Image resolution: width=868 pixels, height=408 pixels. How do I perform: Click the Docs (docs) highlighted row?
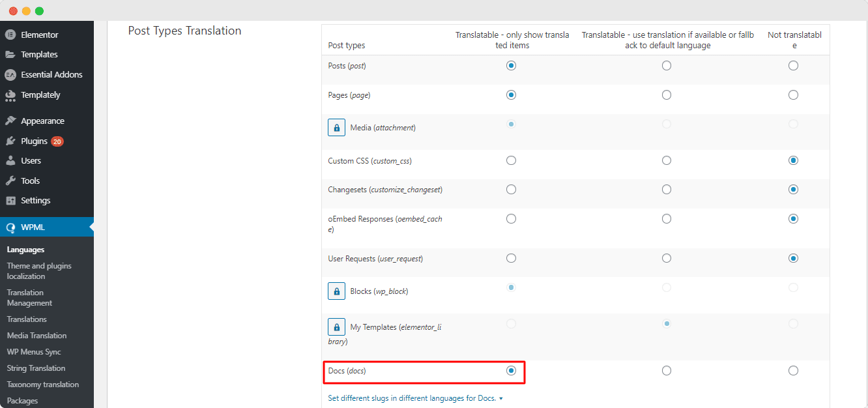(424, 370)
